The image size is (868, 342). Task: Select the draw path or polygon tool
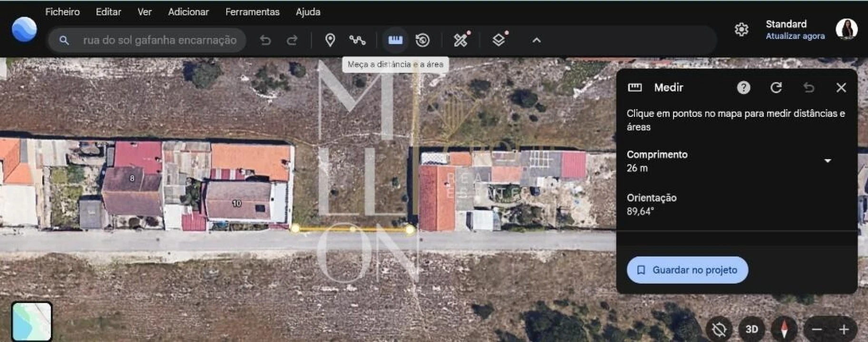357,40
